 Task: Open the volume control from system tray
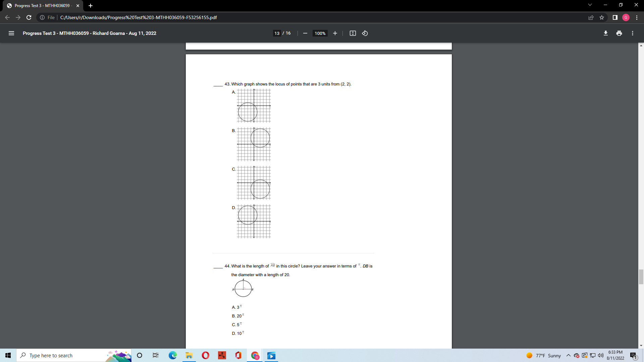click(x=600, y=355)
